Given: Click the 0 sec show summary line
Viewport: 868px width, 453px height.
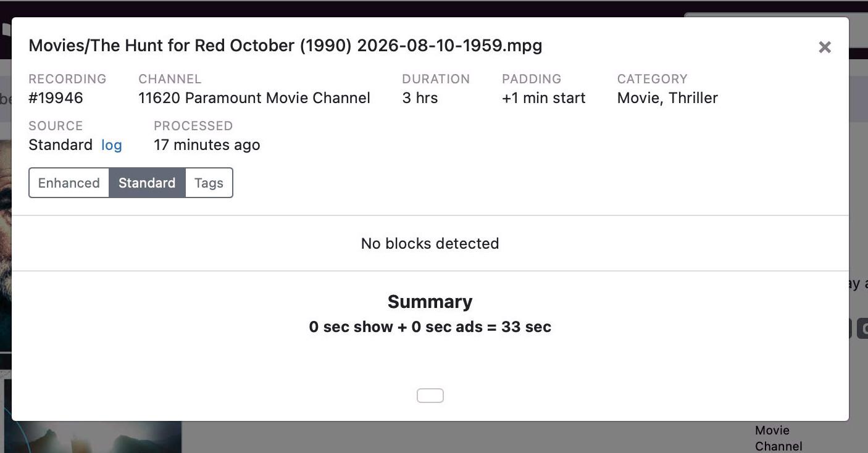Looking at the screenshot, I should coord(430,327).
